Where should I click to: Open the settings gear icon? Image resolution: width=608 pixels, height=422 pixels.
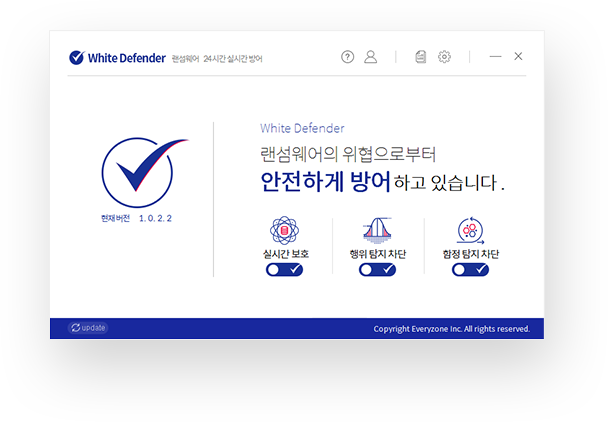point(444,57)
